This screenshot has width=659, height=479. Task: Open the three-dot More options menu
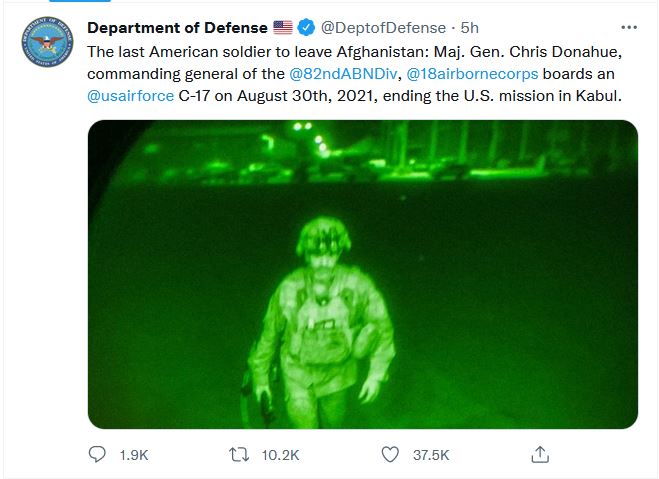pos(628,27)
